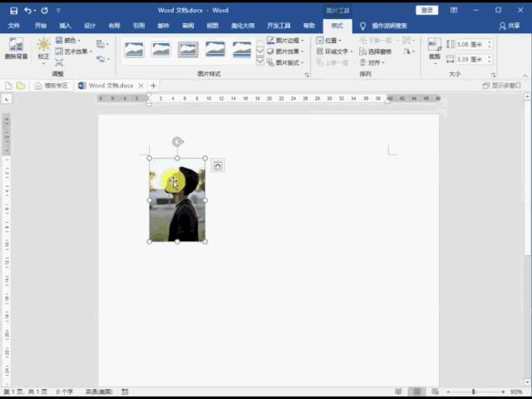Add a new document tab with plus
This screenshot has height=399, width=532.
point(153,86)
